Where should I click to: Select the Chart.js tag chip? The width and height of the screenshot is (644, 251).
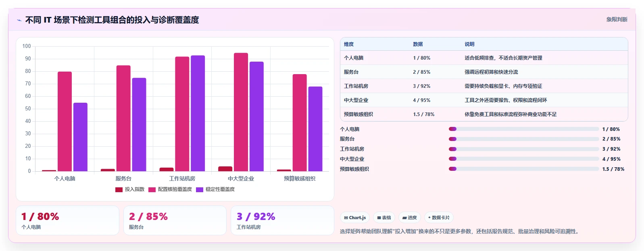[x=355, y=218]
